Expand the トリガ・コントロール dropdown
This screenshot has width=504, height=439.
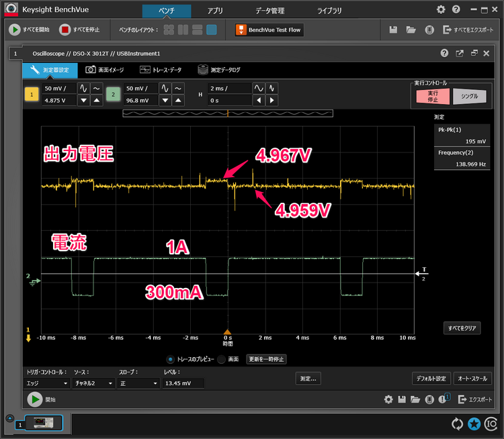pyautogui.click(x=47, y=383)
